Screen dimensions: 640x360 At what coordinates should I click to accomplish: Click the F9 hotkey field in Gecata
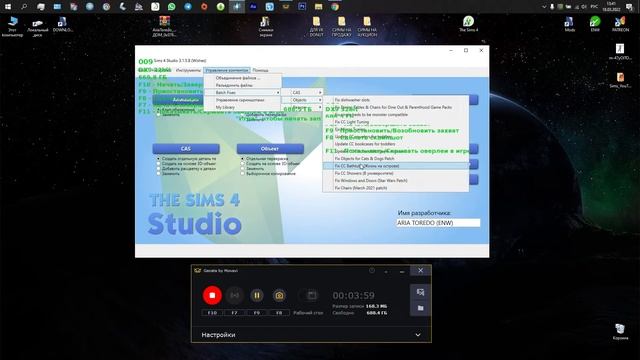pyautogui.click(x=257, y=313)
